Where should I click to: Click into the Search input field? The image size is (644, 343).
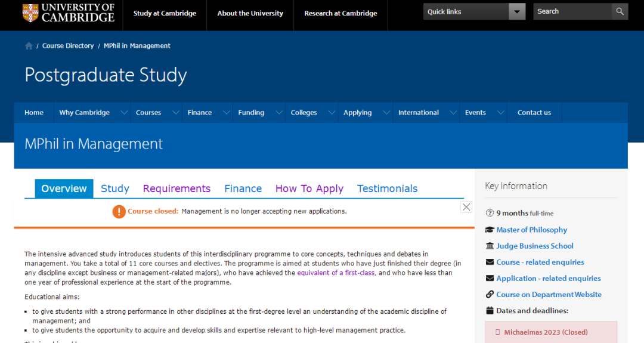coord(572,11)
